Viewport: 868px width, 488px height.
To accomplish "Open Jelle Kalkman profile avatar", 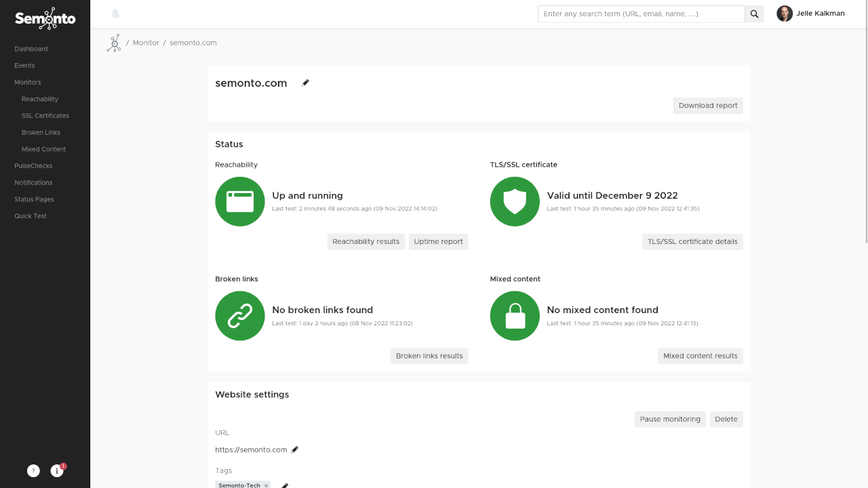I will coord(785,14).
